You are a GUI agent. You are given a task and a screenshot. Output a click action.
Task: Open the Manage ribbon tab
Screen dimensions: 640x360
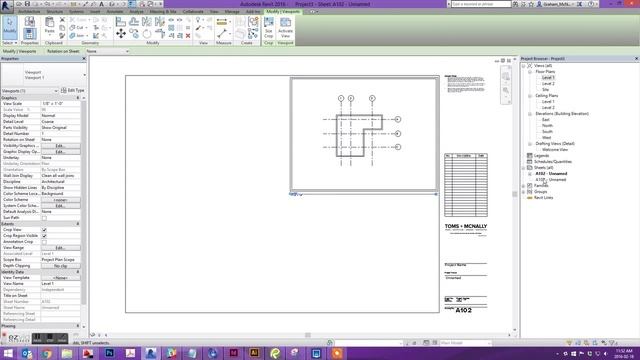pos(232,12)
